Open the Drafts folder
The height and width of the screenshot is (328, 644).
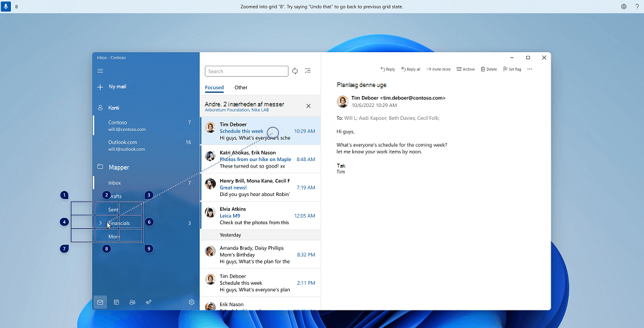coord(146,197)
